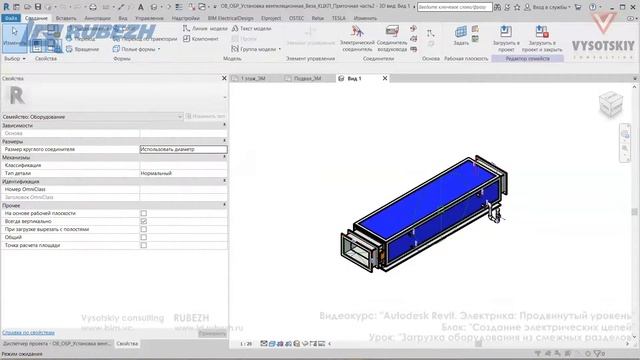This screenshot has width=640, height=360.
Task: Click Load into Project and Close icon
Action: (542, 31)
